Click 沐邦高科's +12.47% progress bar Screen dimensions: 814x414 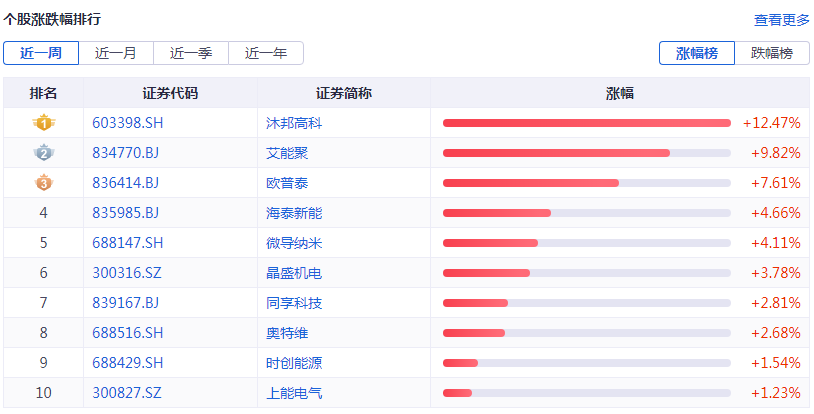pyautogui.click(x=586, y=123)
